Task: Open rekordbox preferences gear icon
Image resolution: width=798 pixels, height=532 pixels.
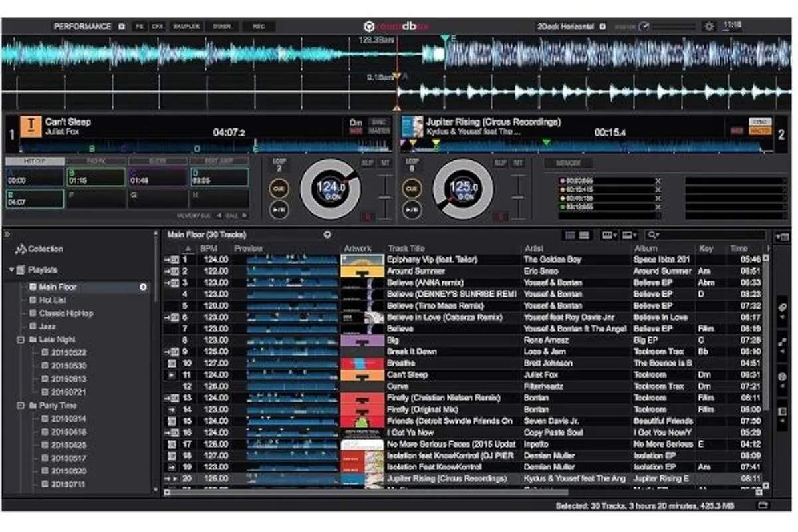Action: tap(708, 27)
